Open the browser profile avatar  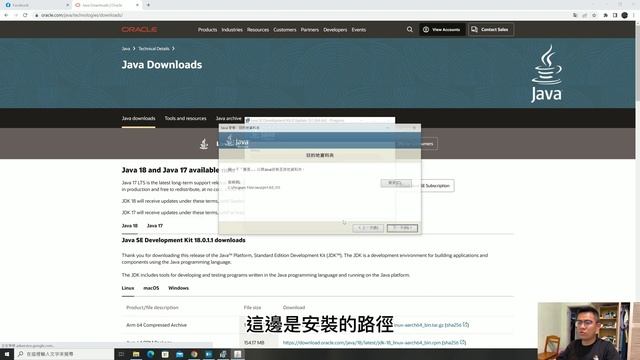tap(624, 15)
